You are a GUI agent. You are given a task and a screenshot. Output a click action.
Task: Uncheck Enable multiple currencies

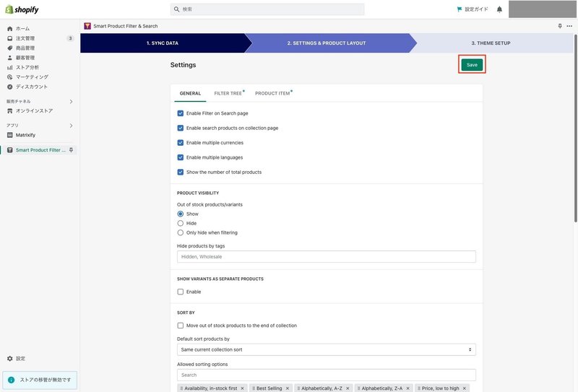(x=180, y=143)
